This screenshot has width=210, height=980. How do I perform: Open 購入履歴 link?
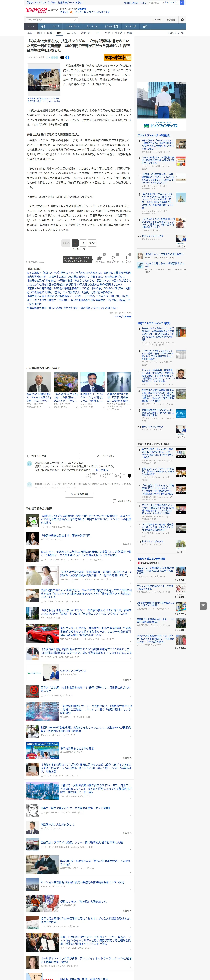pyautogui.click(x=171, y=20)
